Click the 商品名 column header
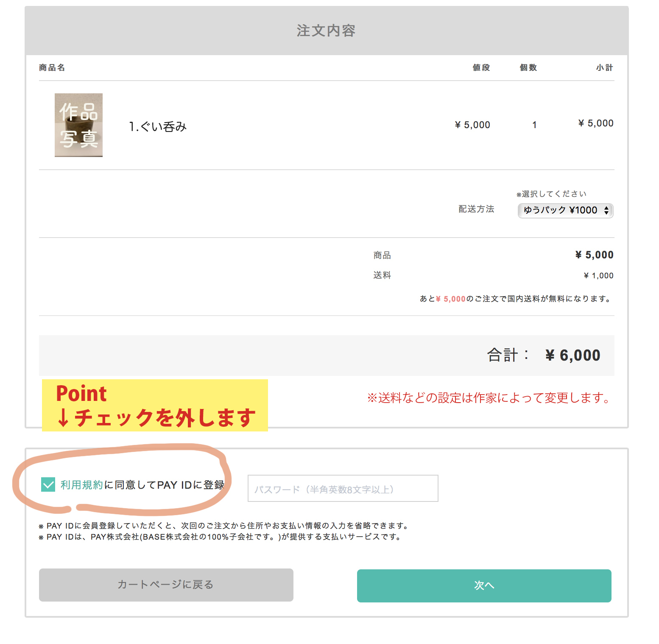Screen dimensions: 659x644 (52, 68)
